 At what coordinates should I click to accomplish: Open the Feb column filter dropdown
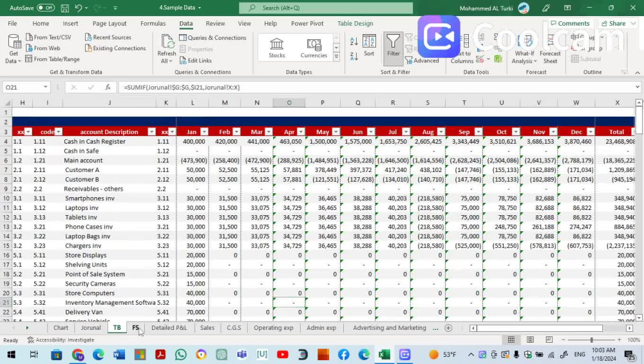tap(236, 132)
